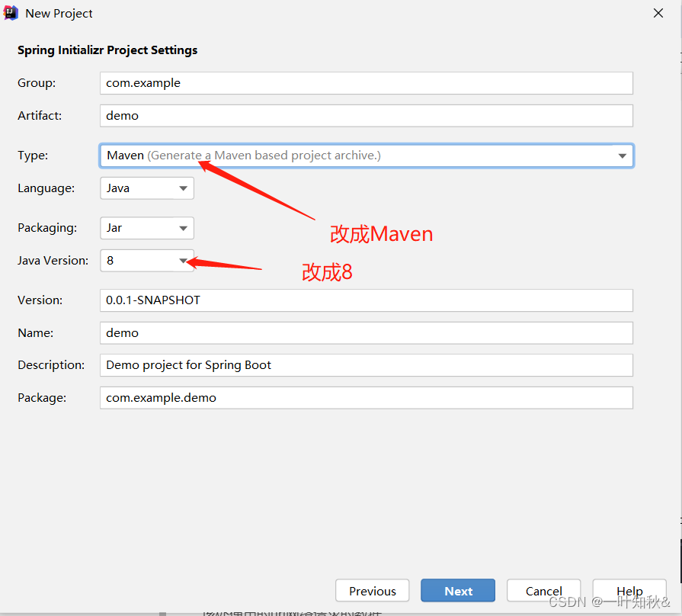Click the IntelliJ icon in title bar
Image resolution: width=682 pixels, height=616 pixels.
pyautogui.click(x=11, y=13)
